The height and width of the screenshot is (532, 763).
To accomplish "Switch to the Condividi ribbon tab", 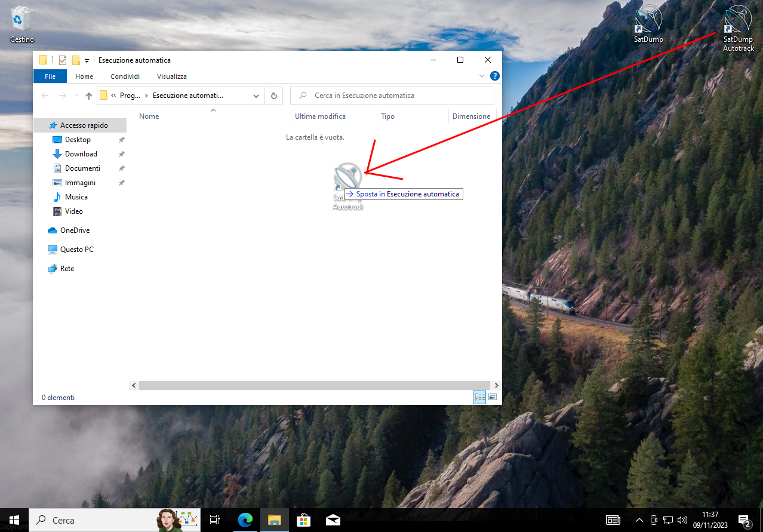I will (125, 76).
